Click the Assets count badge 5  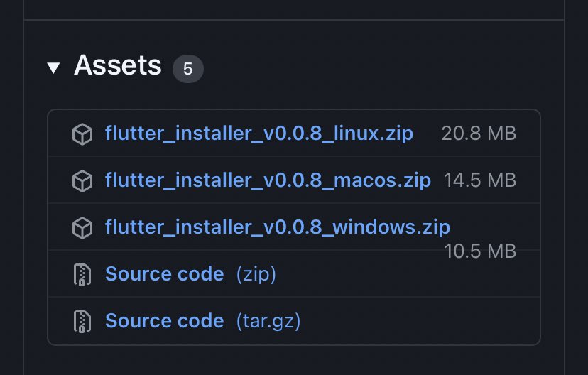tap(188, 69)
